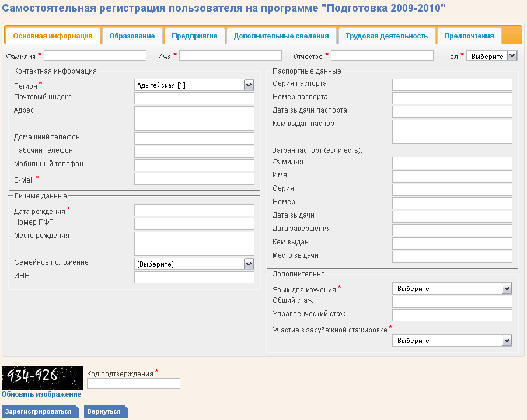The height and width of the screenshot is (420, 527).
Task: Go to Дополнительные сведения tab
Action: pyautogui.click(x=281, y=36)
